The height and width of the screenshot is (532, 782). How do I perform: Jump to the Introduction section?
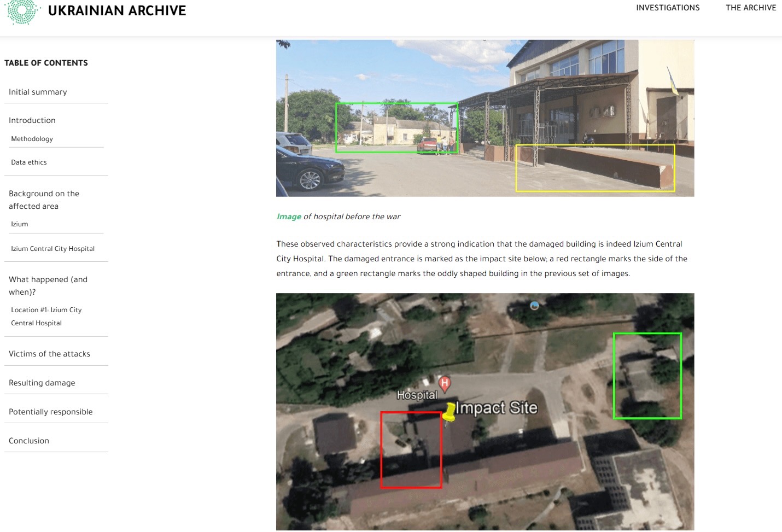pos(32,120)
